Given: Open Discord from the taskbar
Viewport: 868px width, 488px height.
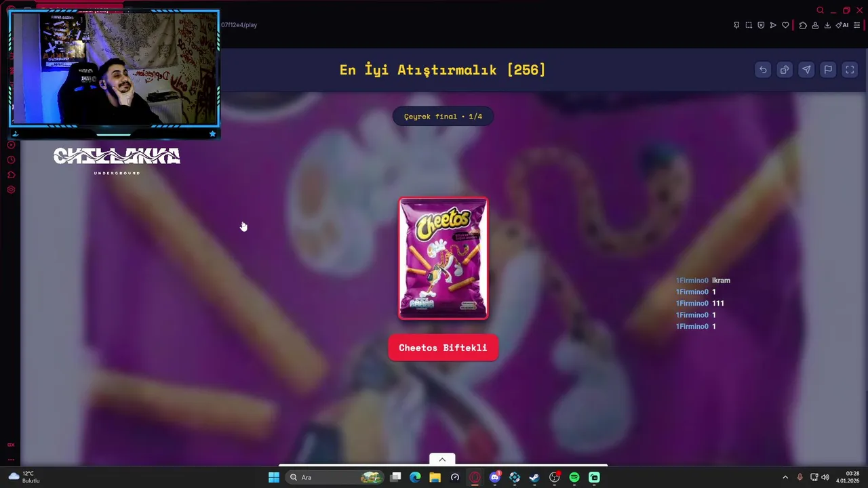Looking at the screenshot, I should coord(495,477).
